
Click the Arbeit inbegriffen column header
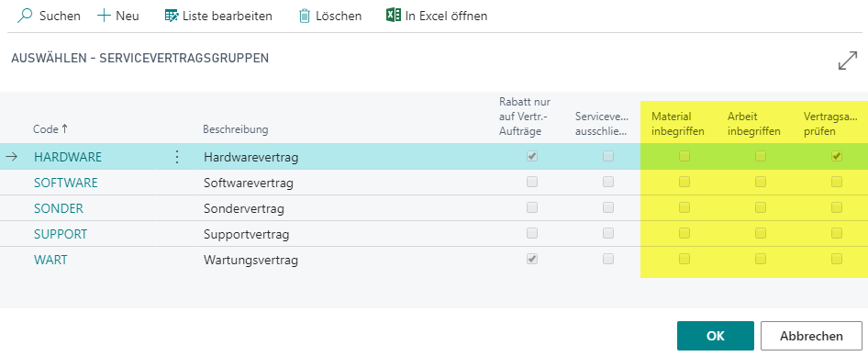[x=753, y=124]
